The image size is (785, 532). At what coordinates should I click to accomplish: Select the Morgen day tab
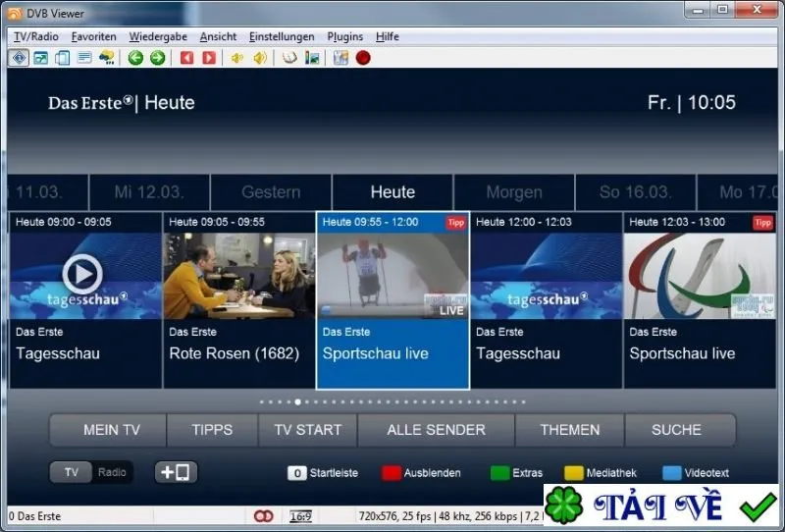(514, 192)
